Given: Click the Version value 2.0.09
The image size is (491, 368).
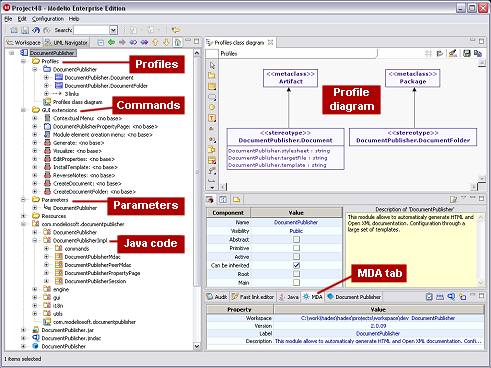Looking at the screenshot, I should [378, 326].
